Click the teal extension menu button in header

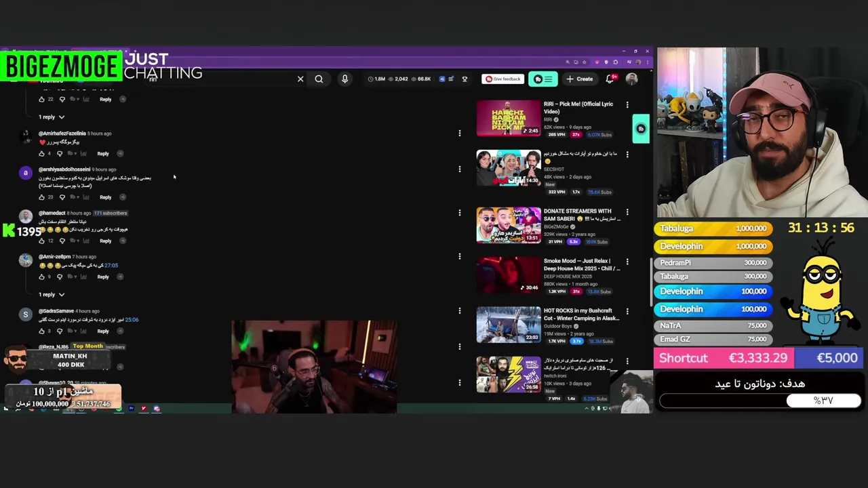(x=543, y=79)
